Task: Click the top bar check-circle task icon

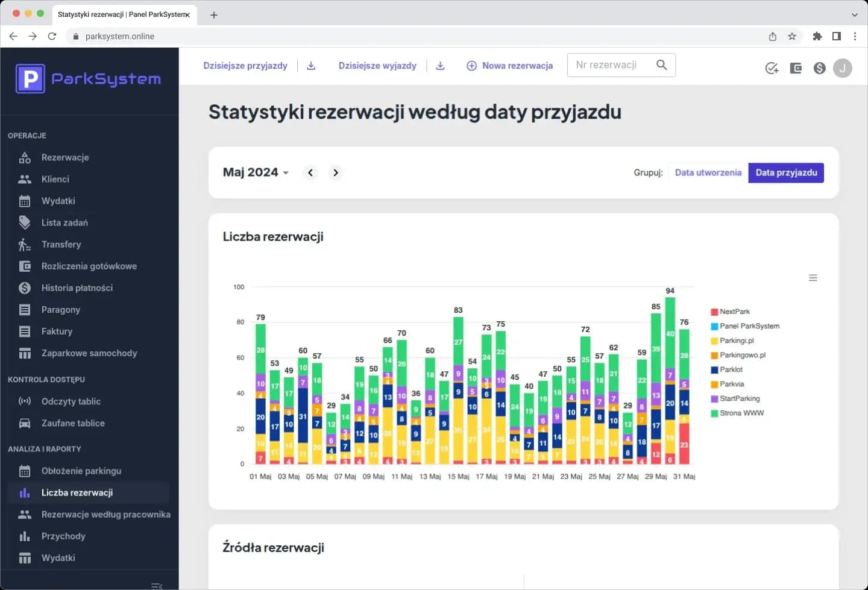Action: coord(772,68)
